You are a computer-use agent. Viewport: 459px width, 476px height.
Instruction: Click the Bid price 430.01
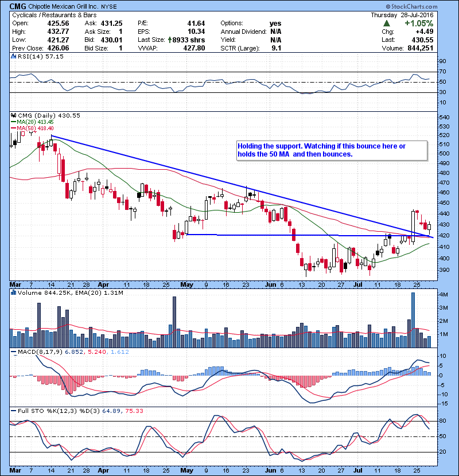click(111, 40)
